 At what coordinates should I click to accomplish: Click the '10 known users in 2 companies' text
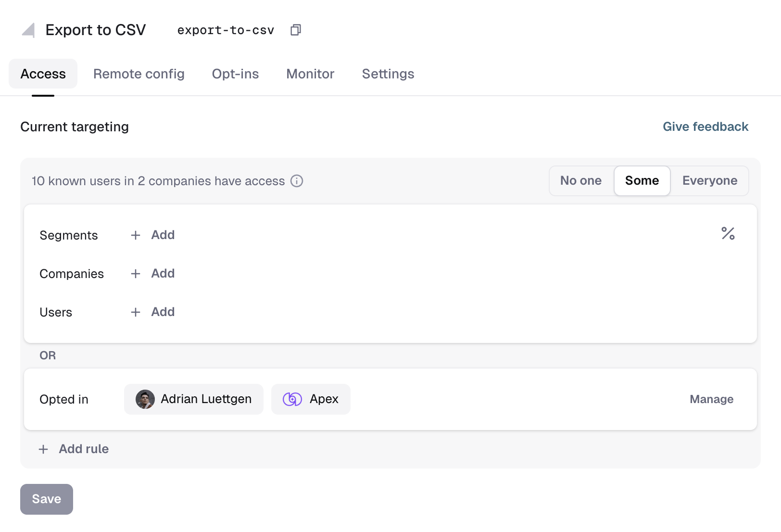158,181
